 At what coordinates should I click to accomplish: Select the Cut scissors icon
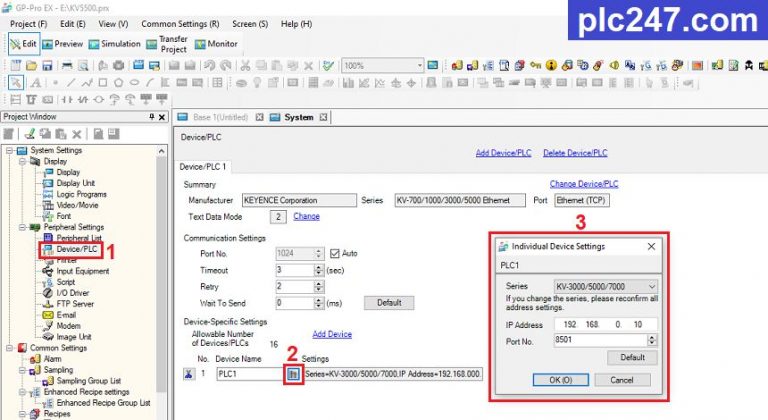coord(245,65)
